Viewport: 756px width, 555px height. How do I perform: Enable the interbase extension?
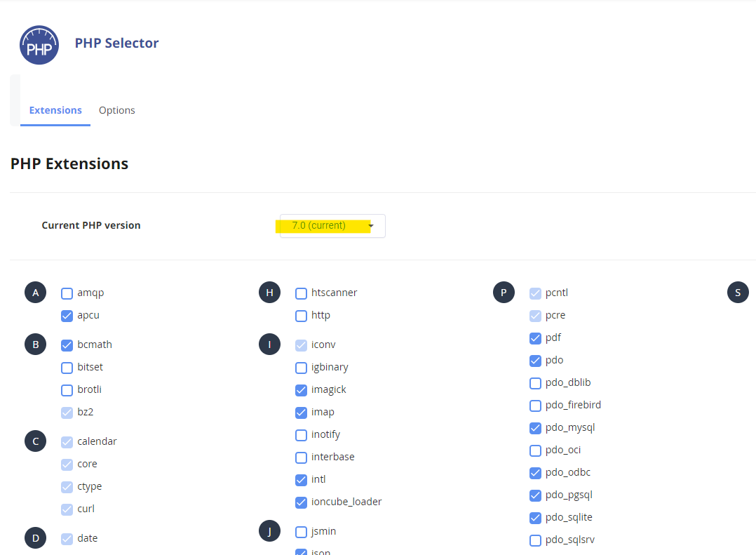coord(302,457)
